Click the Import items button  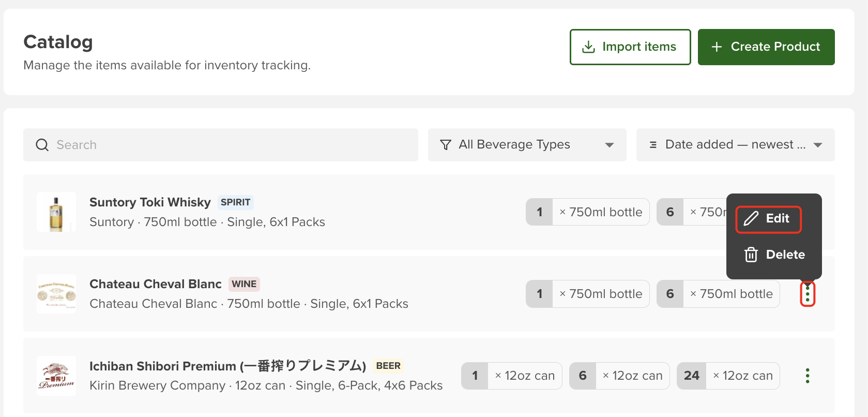pyautogui.click(x=630, y=47)
